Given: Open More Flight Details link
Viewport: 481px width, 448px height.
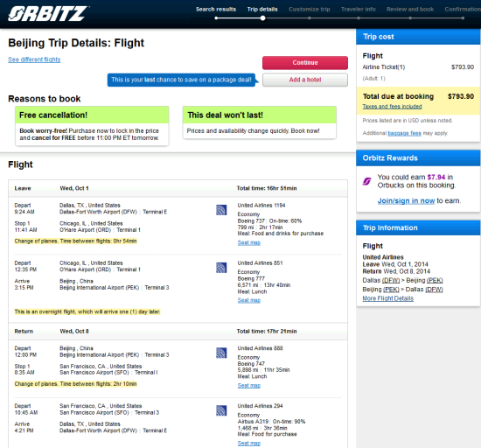Looking at the screenshot, I should click(x=387, y=298).
